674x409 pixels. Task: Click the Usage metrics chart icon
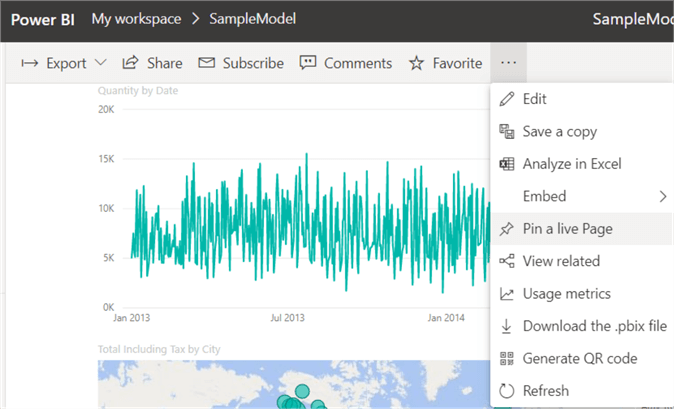point(506,294)
